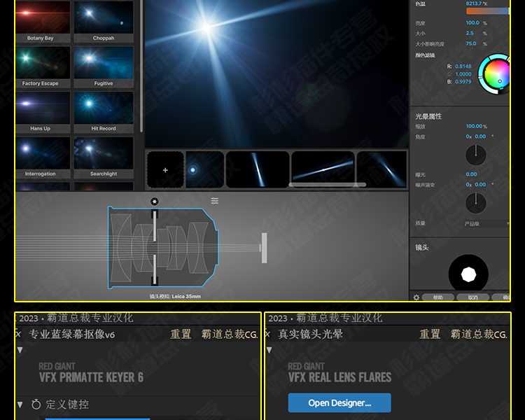Click the 光晕属性 section heading

coord(428,116)
